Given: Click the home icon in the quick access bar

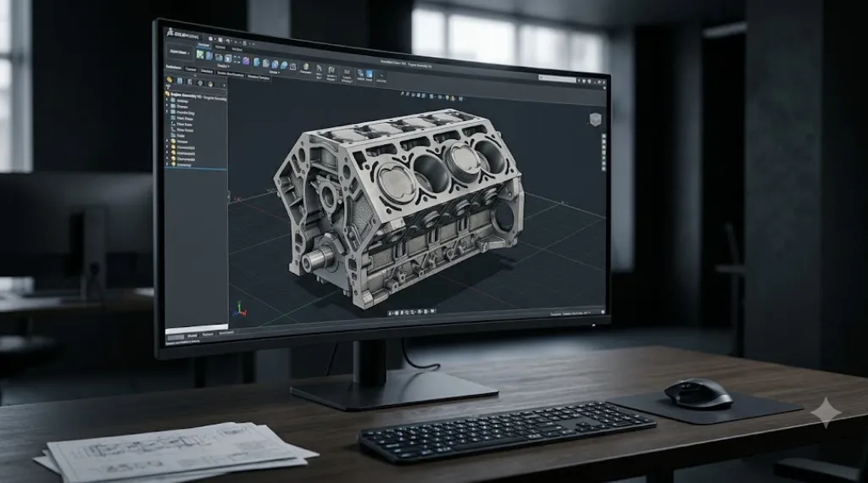Looking at the screenshot, I should click(x=210, y=39).
